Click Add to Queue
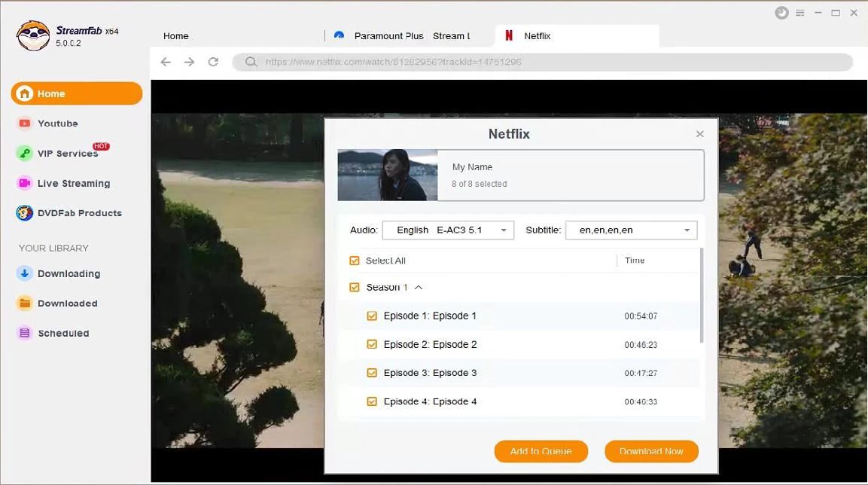The width and height of the screenshot is (868, 485). point(541,451)
